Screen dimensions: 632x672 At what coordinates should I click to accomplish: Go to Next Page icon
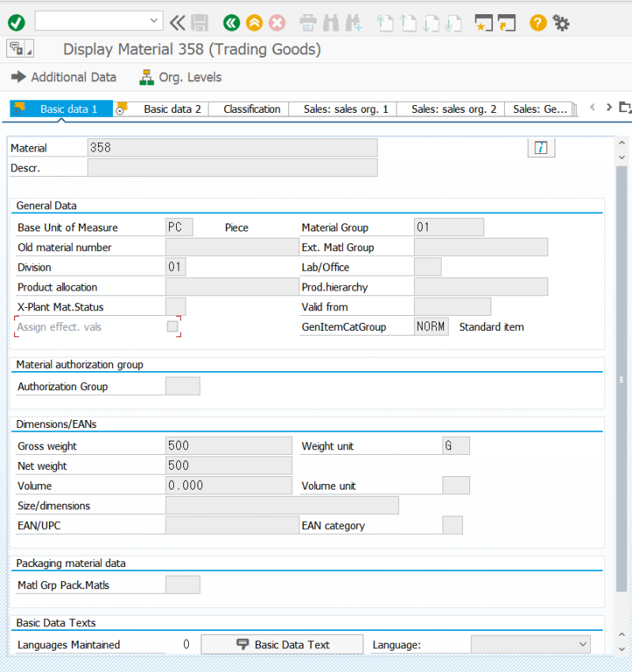(431, 23)
